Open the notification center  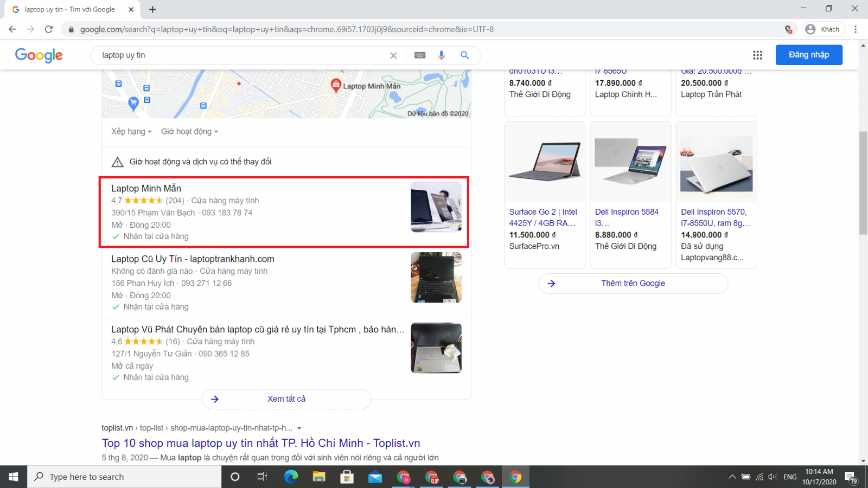[x=851, y=477]
